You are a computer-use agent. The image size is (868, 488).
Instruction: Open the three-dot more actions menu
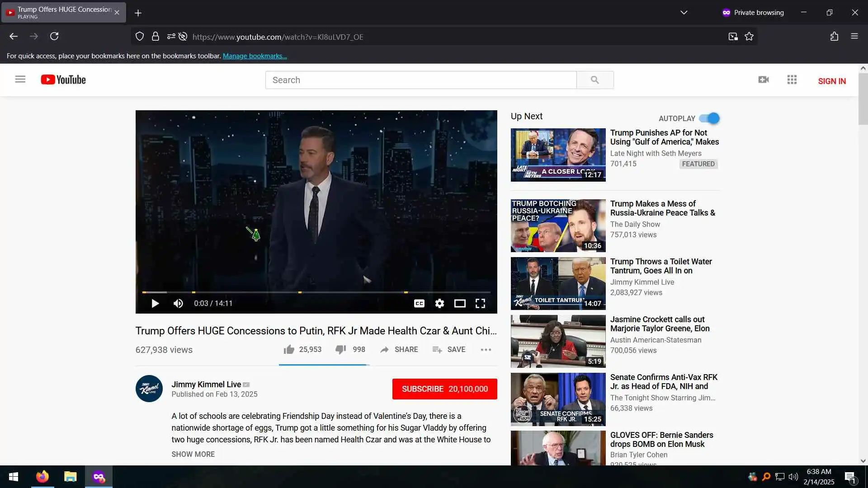click(486, 350)
